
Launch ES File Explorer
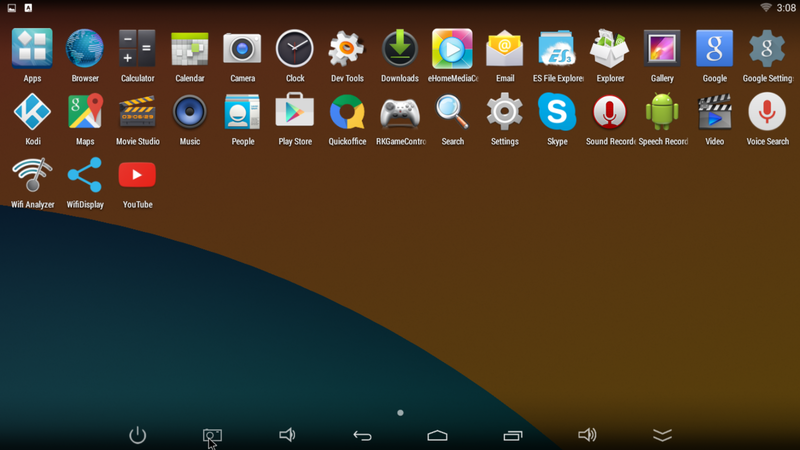pyautogui.click(x=557, y=49)
